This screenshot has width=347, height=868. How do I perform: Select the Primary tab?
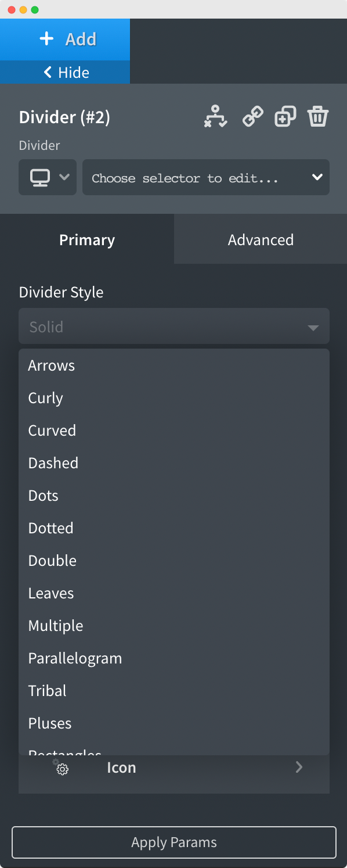click(86, 239)
